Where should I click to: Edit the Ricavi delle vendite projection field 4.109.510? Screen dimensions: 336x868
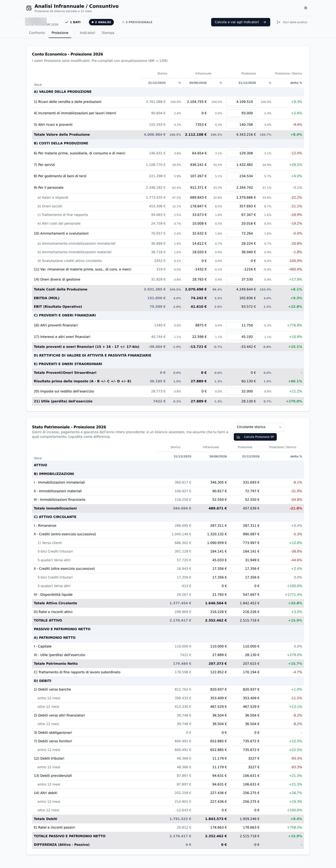pos(241,102)
